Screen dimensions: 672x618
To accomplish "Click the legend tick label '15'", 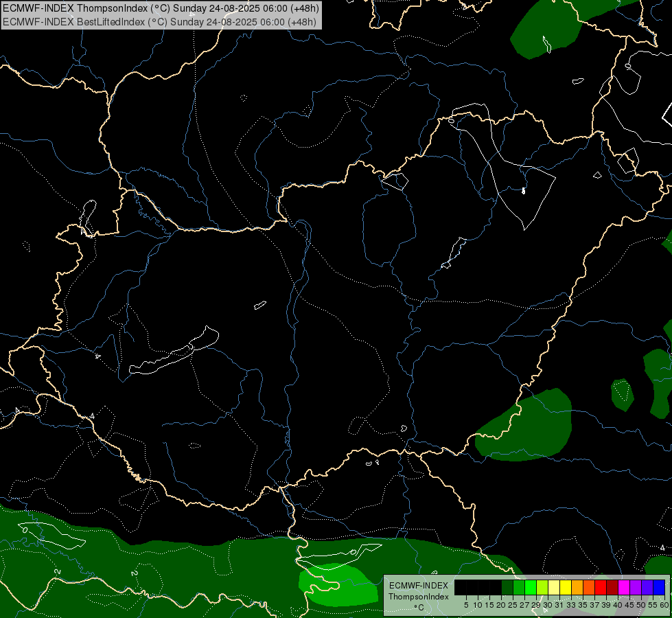I will (489, 605).
